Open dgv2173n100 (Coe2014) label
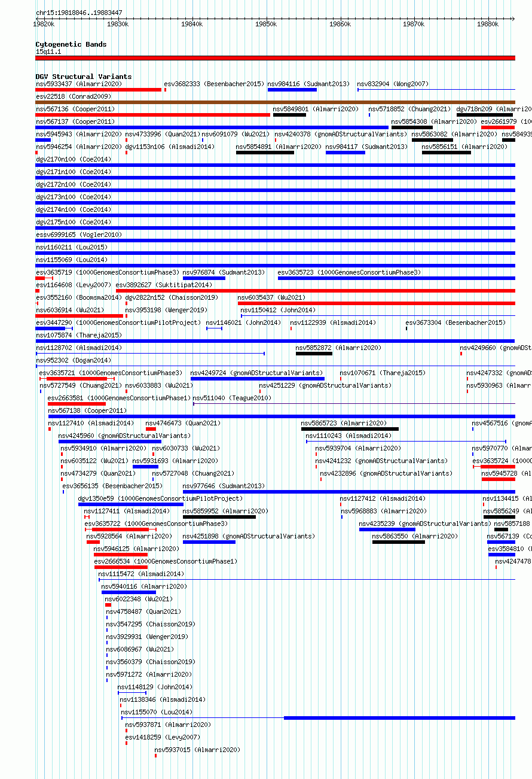This screenshot has height=779, width=532. pyautogui.click(x=74, y=197)
